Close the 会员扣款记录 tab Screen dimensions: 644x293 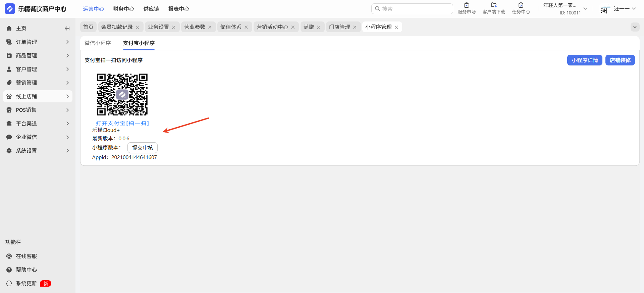tap(138, 27)
